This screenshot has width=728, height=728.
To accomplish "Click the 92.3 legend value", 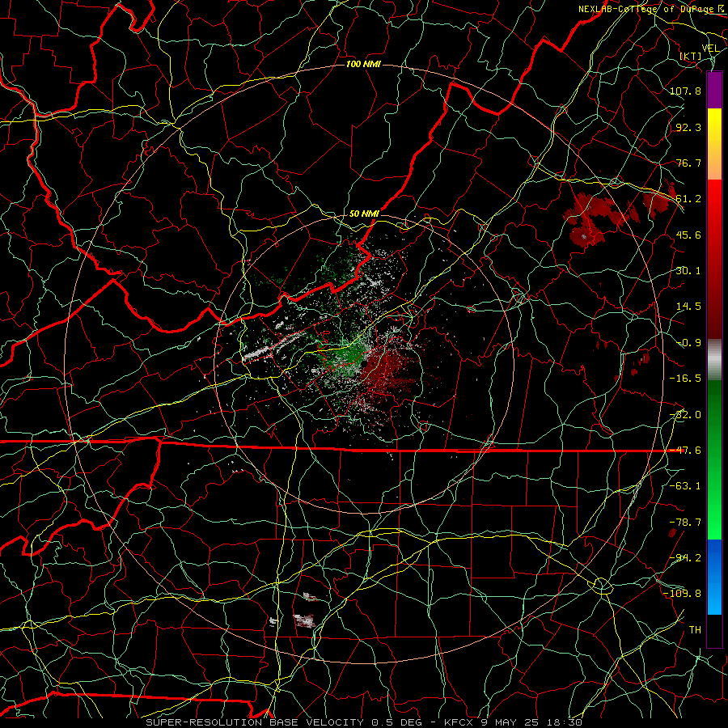I will pyautogui.click(x=688, y=127).
